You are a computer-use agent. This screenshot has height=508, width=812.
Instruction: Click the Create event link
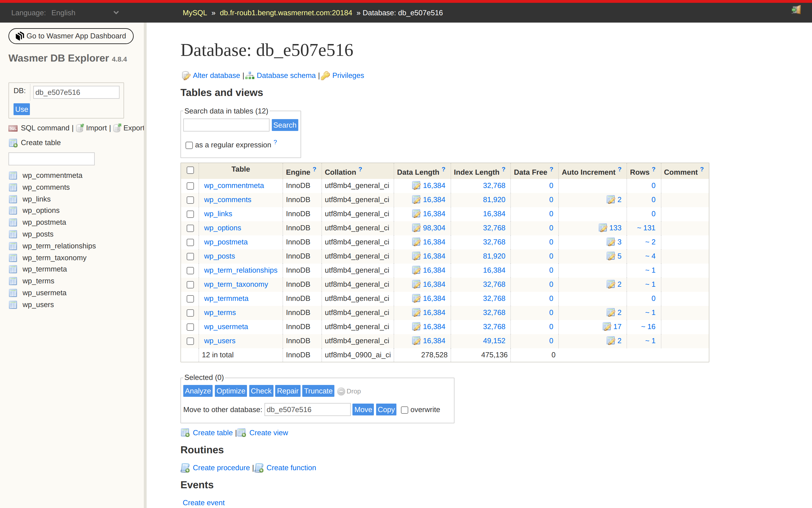[204, 503]
